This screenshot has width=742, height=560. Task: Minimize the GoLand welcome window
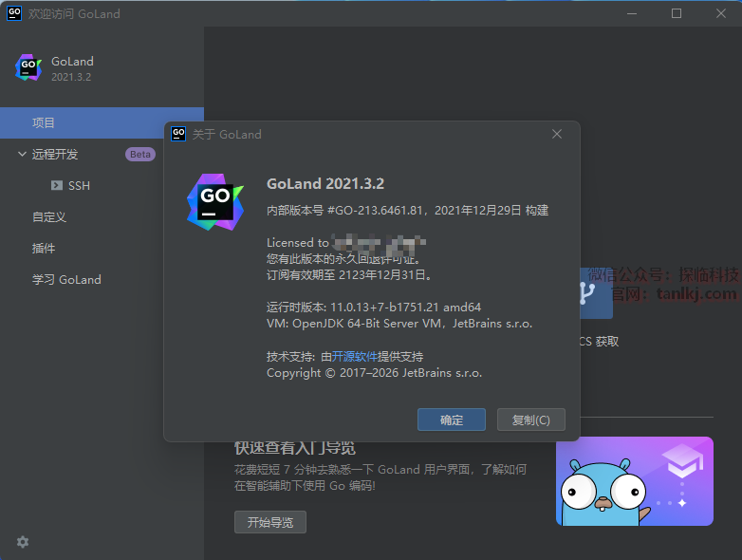pos(632,13)
